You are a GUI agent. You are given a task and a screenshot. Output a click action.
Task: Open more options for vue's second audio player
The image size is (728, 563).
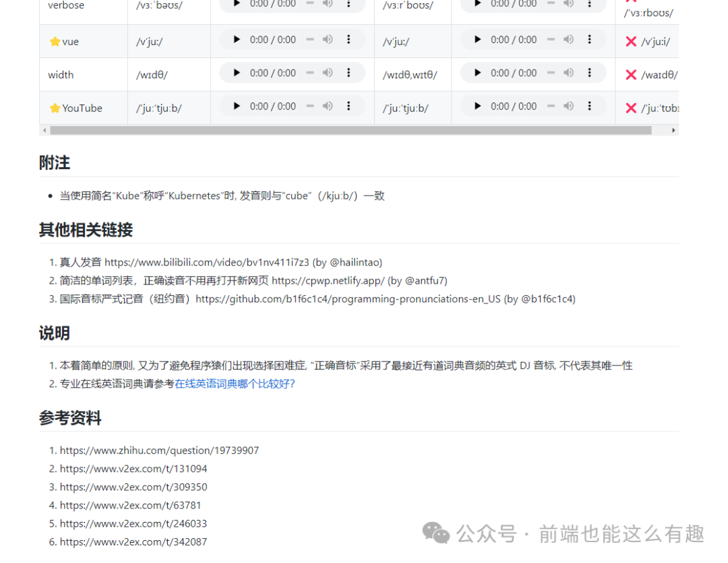point(590,40)
